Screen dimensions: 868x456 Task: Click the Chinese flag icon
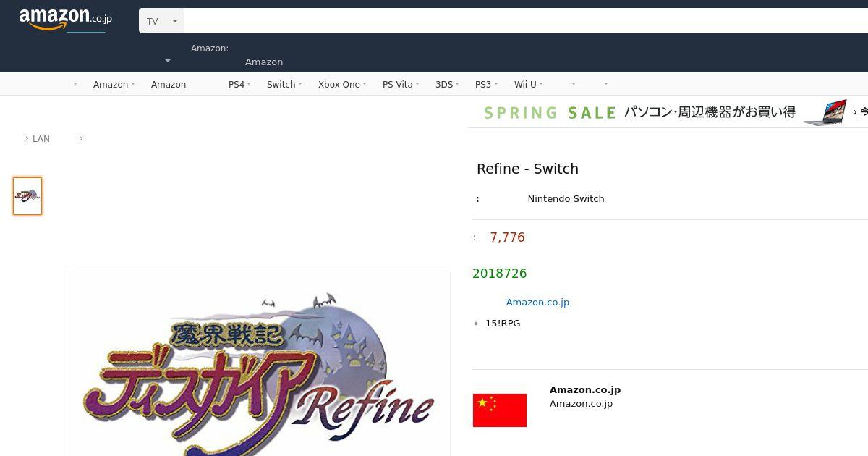point(500,410)
